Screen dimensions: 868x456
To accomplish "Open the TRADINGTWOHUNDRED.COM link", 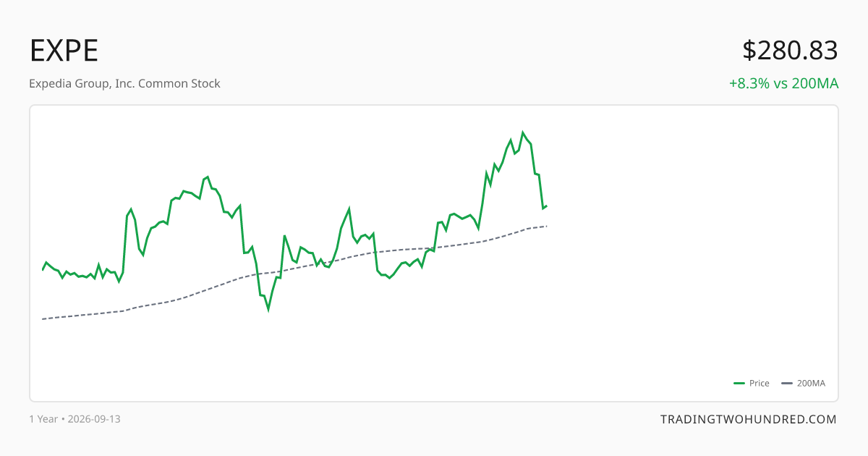I will point(749,419).
